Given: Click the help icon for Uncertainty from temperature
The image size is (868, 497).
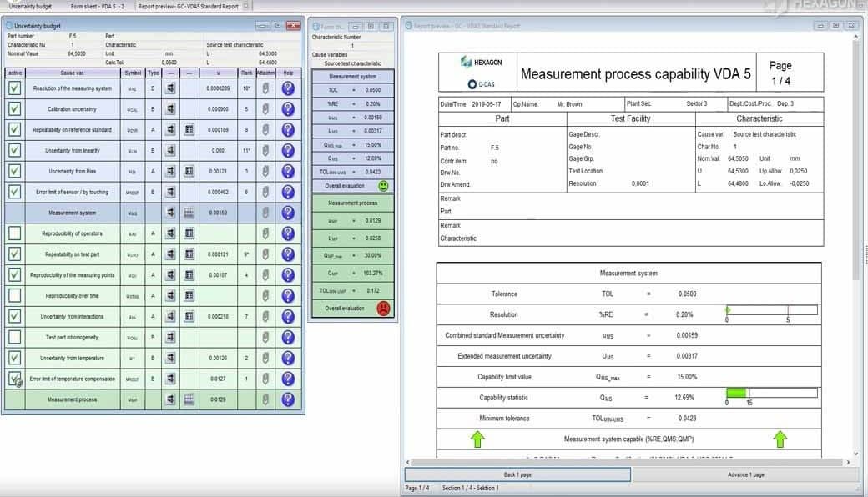Looking at the screenshot, I should 287,357.
